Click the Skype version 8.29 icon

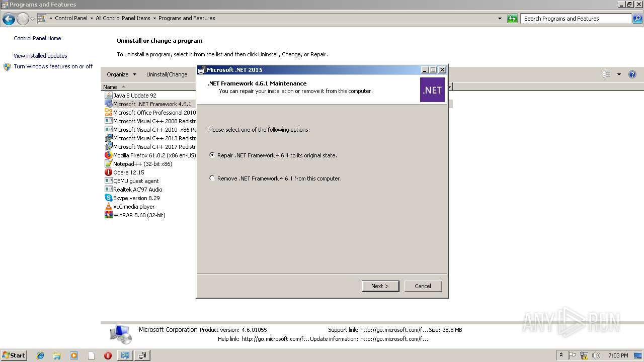click(108, 198)
